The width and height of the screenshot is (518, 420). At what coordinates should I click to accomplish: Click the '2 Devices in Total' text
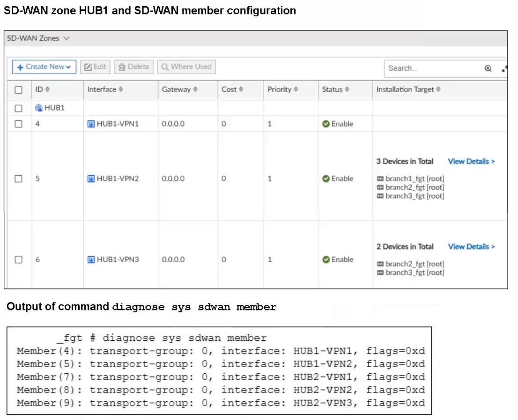point(405,247)
